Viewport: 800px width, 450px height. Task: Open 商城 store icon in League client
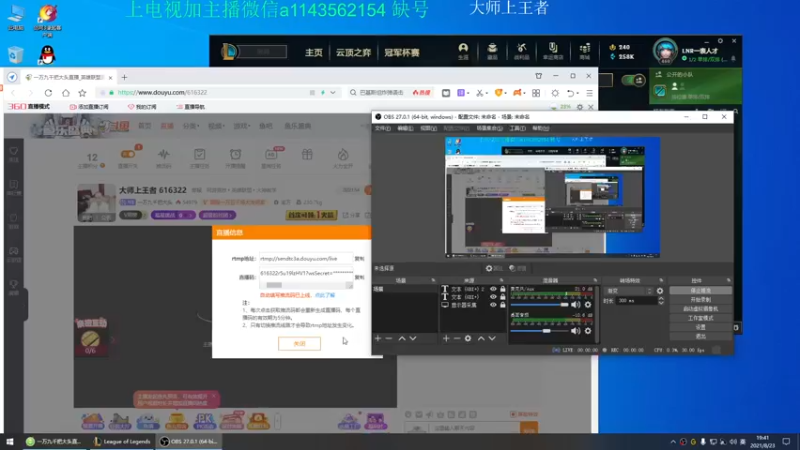coord(585,51)
